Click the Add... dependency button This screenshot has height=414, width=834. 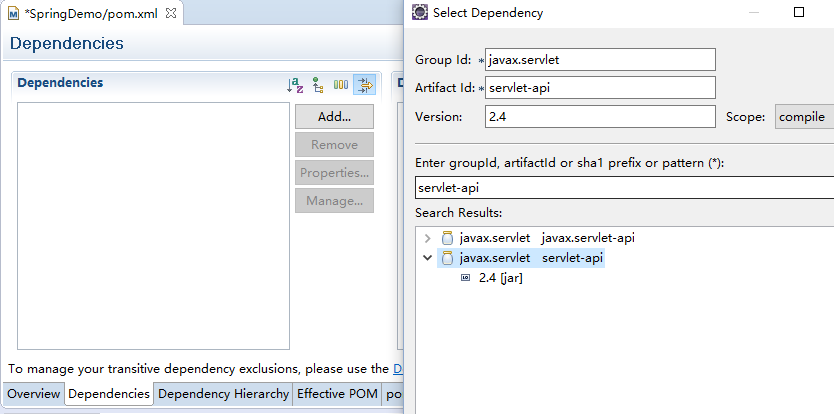[x=335, y=117]
